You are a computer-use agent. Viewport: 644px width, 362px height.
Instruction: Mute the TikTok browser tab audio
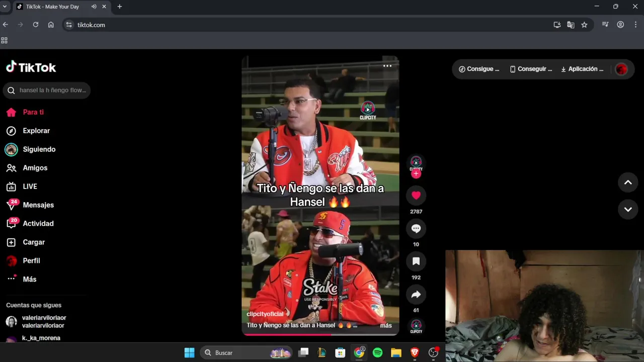pos(94,7)
